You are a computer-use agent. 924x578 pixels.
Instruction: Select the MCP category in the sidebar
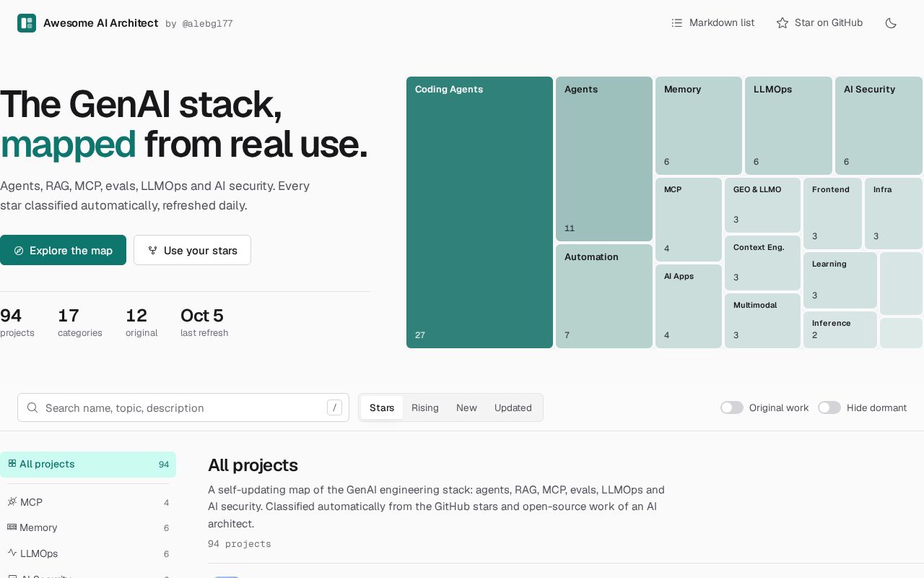click(88, 502)
